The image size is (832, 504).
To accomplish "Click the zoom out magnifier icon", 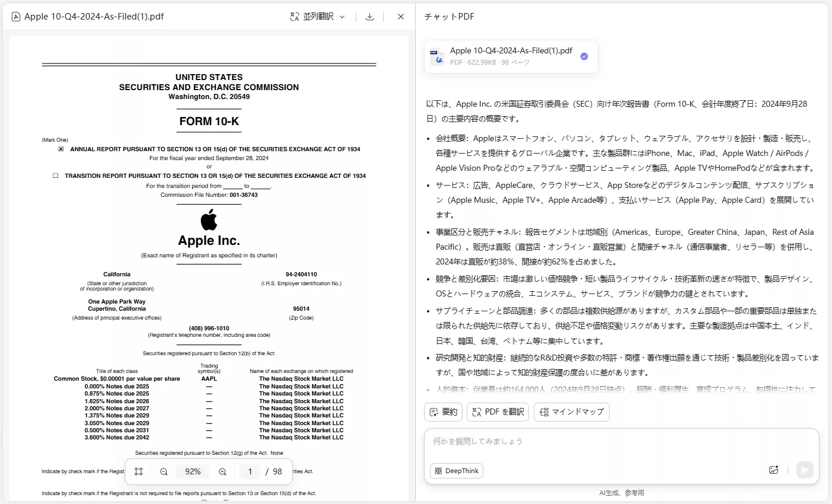I will point(164,471).
